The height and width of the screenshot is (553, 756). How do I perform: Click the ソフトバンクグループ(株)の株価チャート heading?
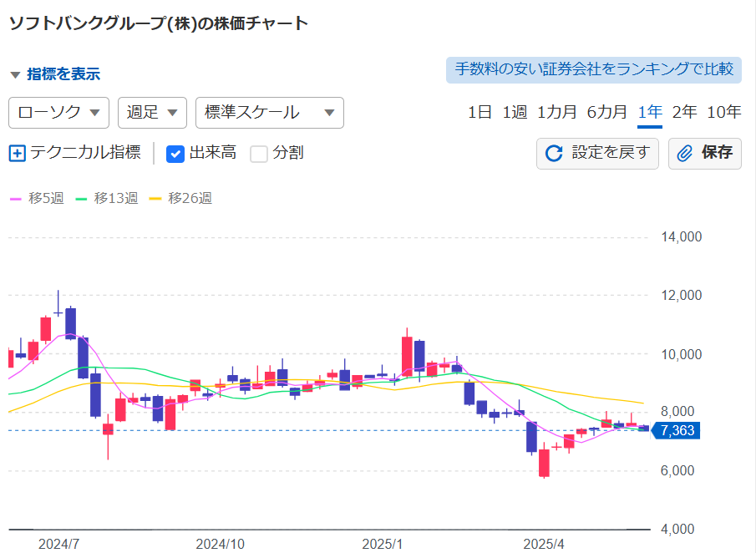(159, 23)
